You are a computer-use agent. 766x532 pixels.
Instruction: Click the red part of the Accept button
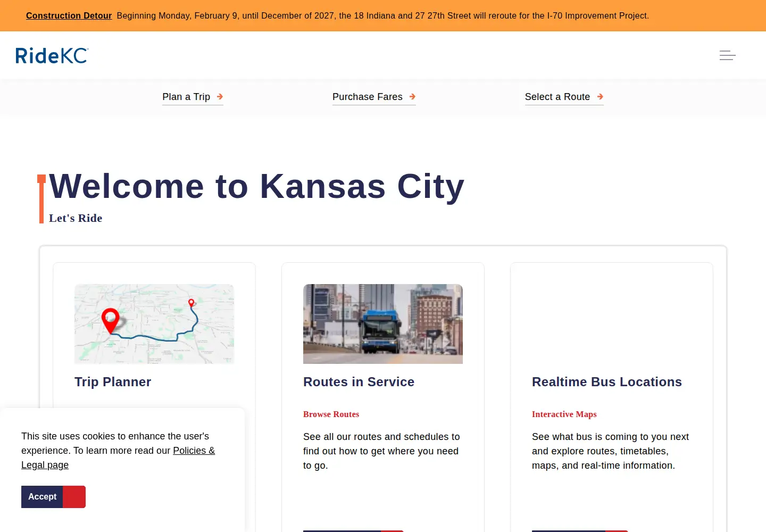pos(74,497)
